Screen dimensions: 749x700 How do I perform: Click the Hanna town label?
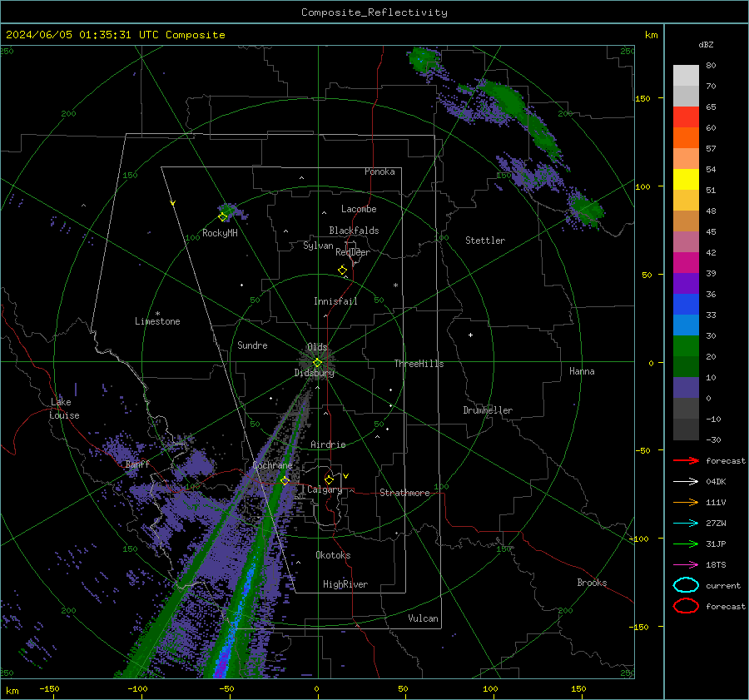coord(582,371)
